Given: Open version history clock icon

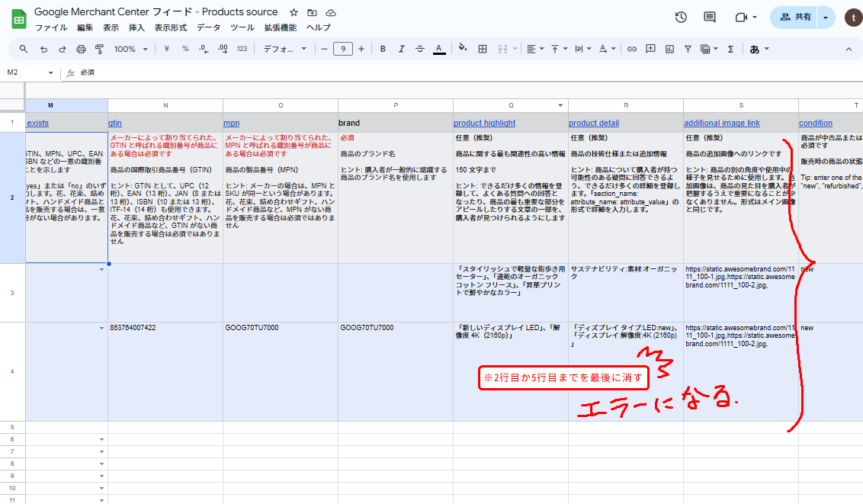Looking at the screenshot, I should pos(682,18).
